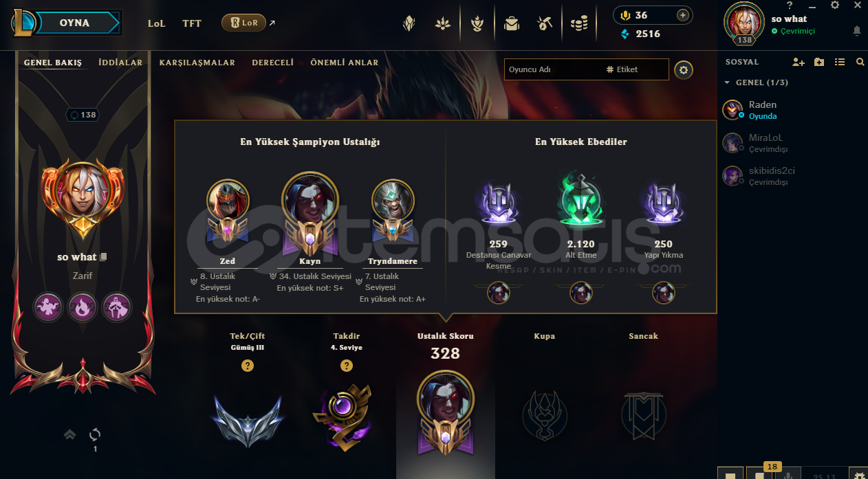Click the question mark under Tek/Çift
868x479 pixels.
click(x=248, y=366)
